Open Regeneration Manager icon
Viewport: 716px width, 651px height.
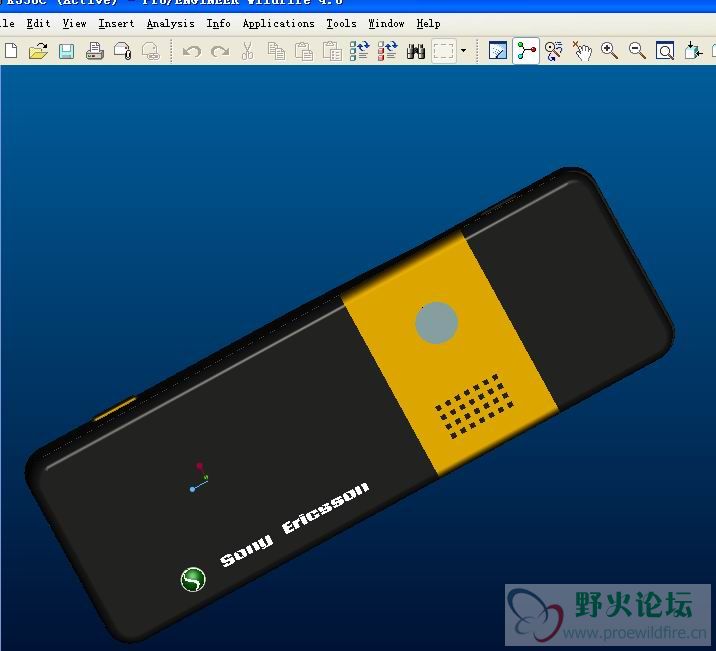(x=388, y=51)
